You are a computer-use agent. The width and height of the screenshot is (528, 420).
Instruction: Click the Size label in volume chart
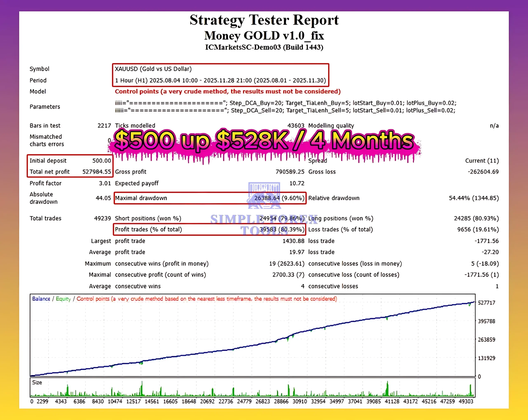pyautogui.click(x=37, y=382)
